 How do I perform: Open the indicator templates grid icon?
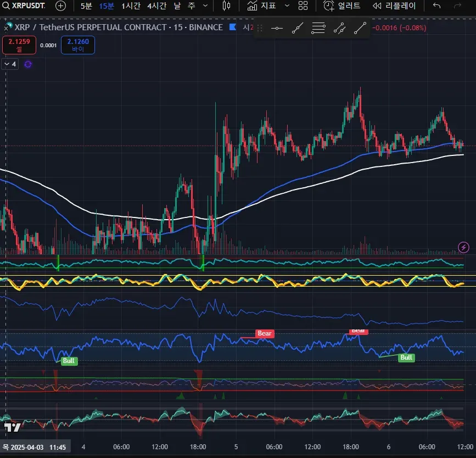pos(303,6)
